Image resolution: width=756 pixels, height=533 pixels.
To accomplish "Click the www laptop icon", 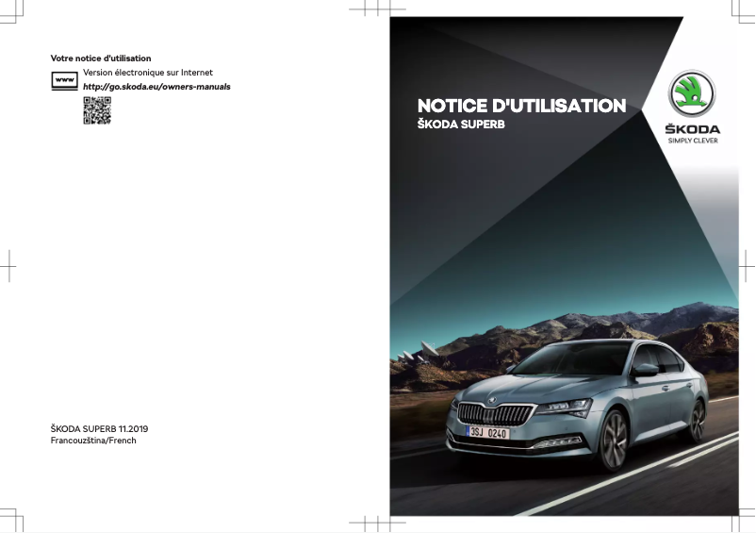I will 65,80.
